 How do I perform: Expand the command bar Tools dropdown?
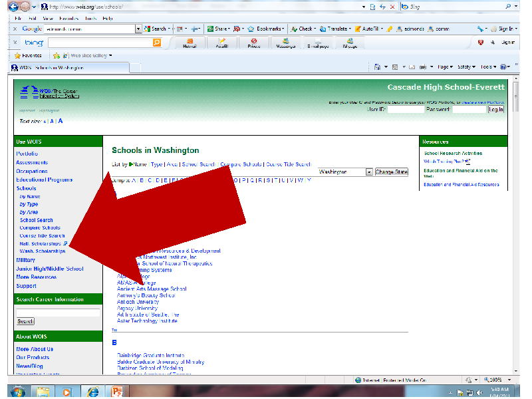[x=488, y=67]
